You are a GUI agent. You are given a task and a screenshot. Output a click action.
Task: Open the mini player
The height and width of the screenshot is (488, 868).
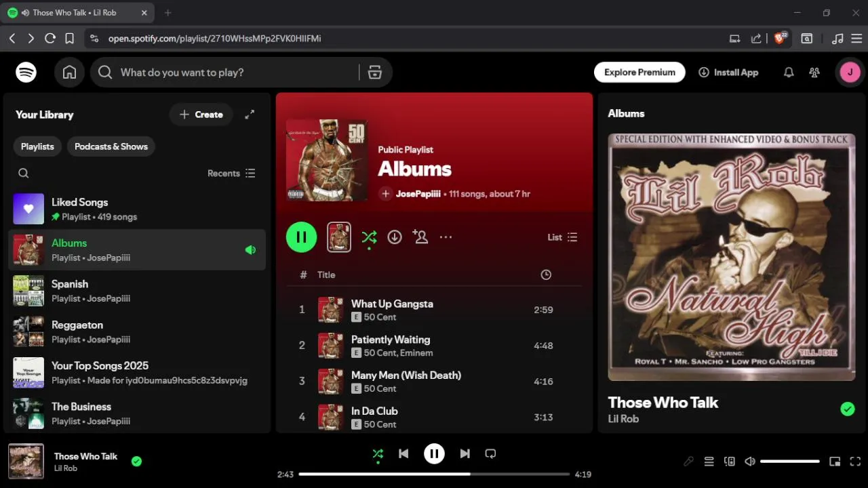click(835, 462)
